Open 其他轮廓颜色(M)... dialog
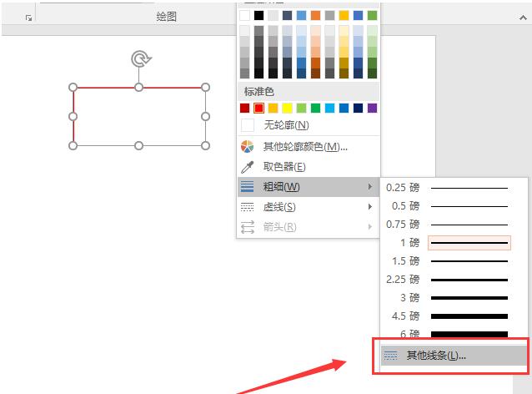 (308, 147)
